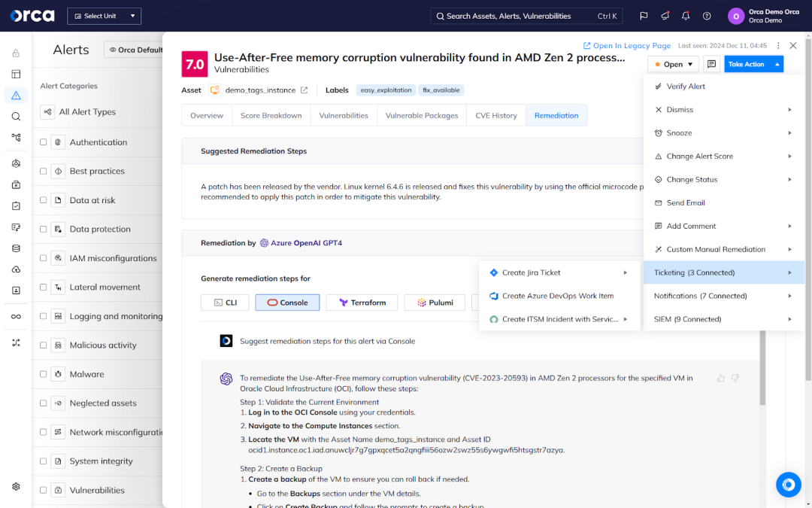Screen dimensions: 812x508
Task: Open the search magnifier icon in sidebar
Action: pos(16,117)
